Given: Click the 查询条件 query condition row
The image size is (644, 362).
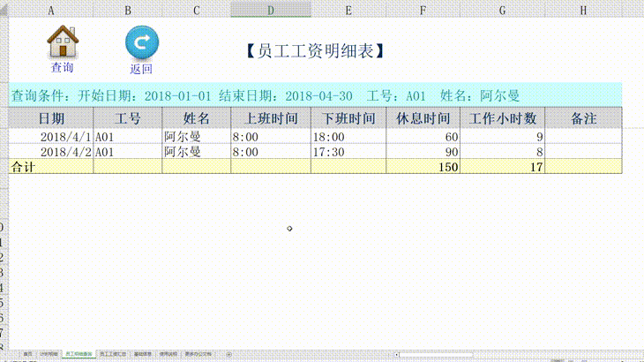Looking at the screenshot, I should (x=265, y=95).
